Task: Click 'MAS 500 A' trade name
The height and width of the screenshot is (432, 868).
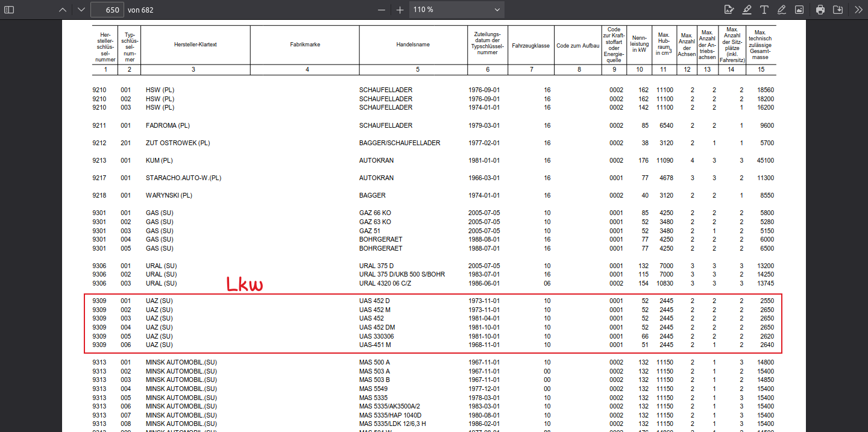Action: 374,362
